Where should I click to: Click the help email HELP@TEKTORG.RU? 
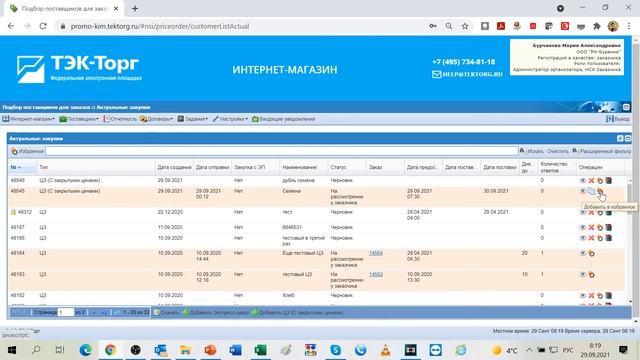(x=467, y=74)
